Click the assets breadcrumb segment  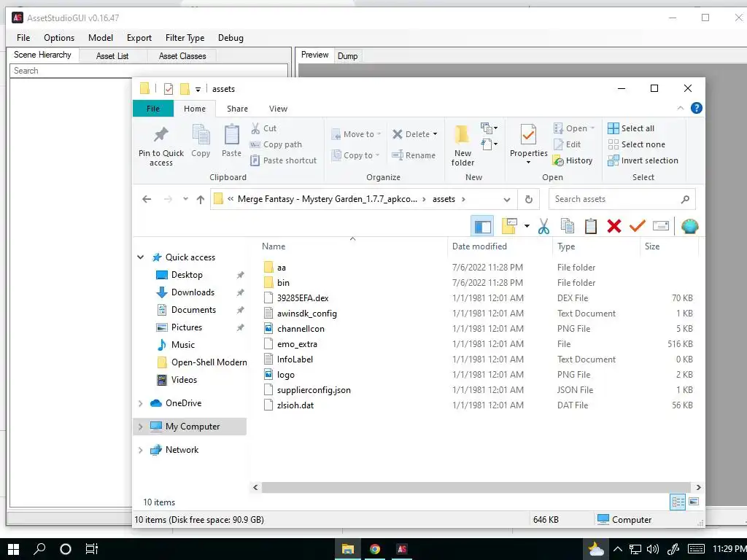coord(444,199)
